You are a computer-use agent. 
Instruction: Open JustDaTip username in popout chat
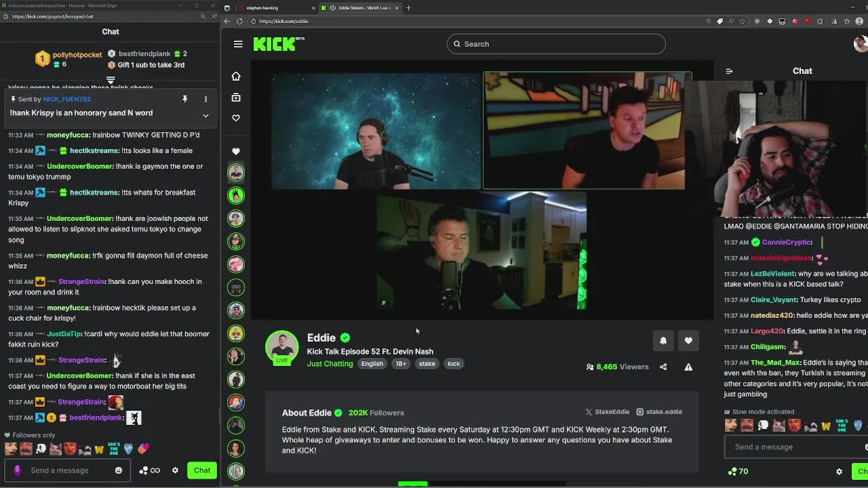(64, 334)
